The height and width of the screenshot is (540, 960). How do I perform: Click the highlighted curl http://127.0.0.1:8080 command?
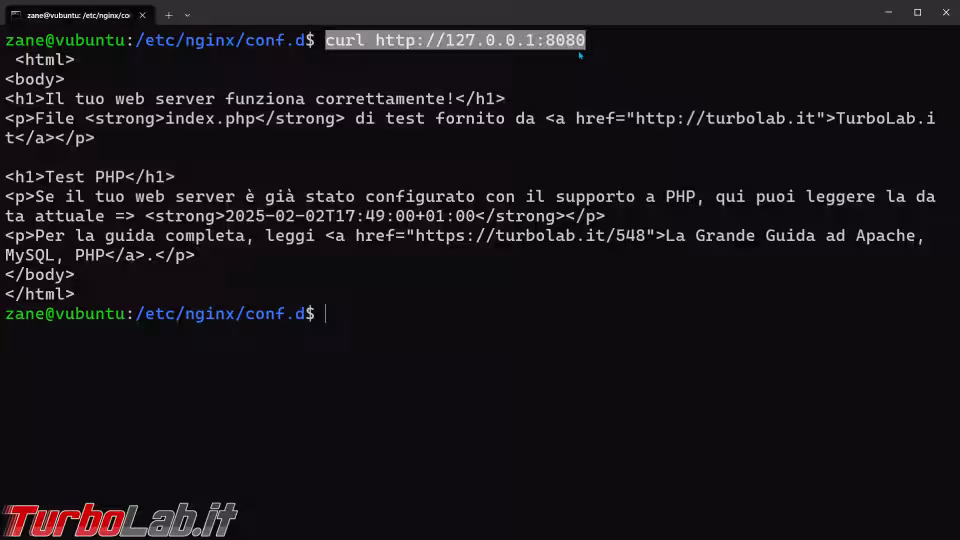[x=455, y=40]
